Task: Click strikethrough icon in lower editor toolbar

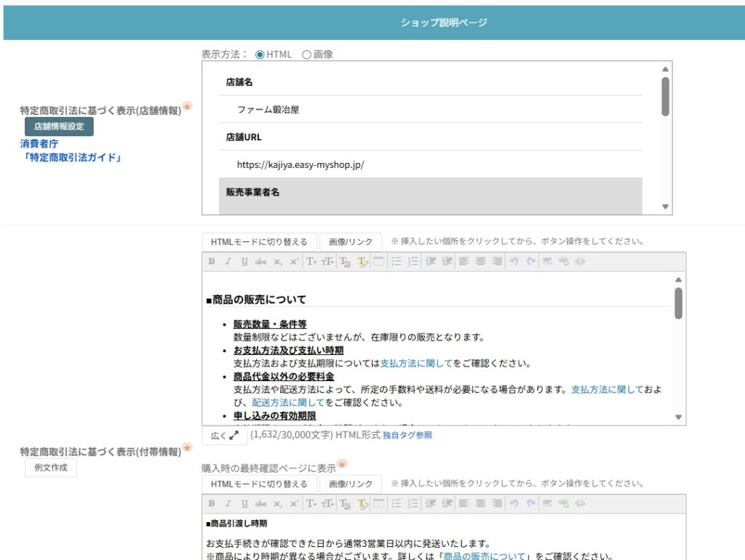Action: point(261,503)
